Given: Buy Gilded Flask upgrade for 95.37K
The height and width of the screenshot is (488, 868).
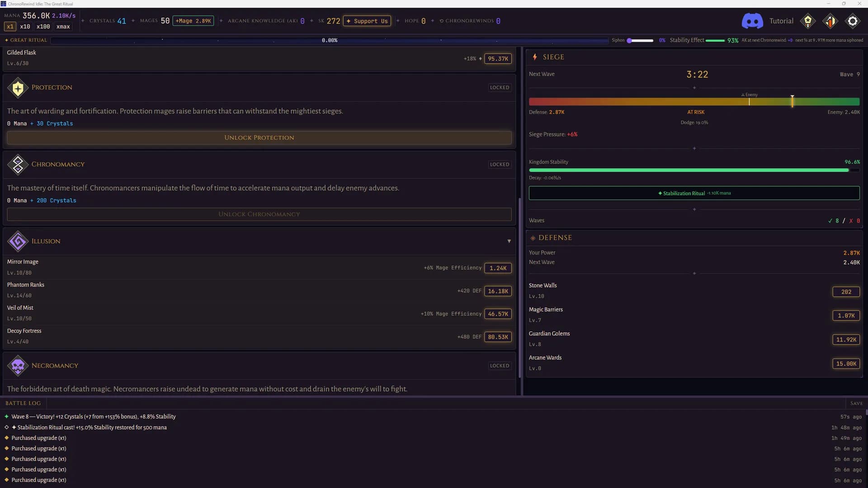Looking at the screenshot, I should coord(498,59).
